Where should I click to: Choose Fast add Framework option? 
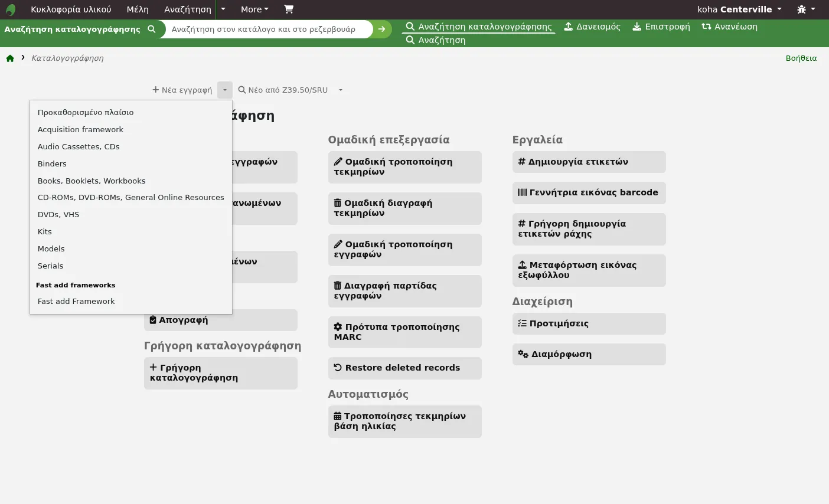(x=130, y=302)
